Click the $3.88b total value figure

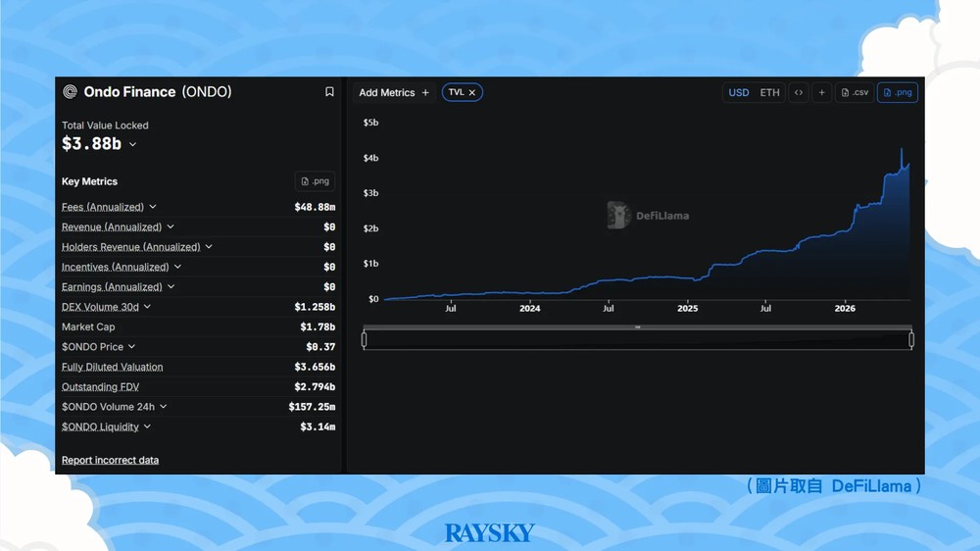click(x=91, y=144)
